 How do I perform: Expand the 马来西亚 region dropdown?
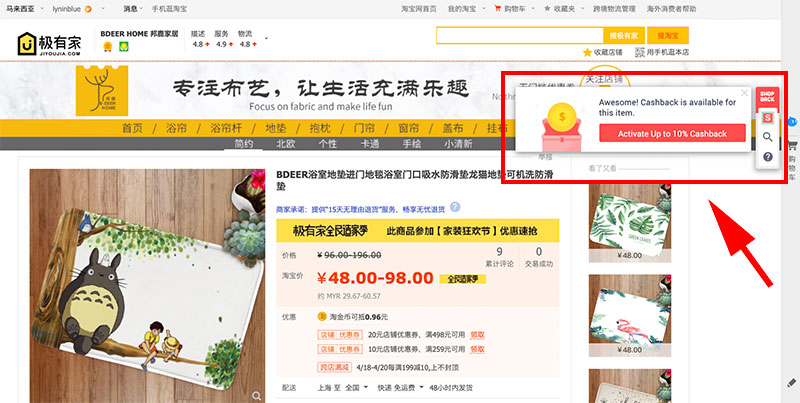tap(41, 9)
